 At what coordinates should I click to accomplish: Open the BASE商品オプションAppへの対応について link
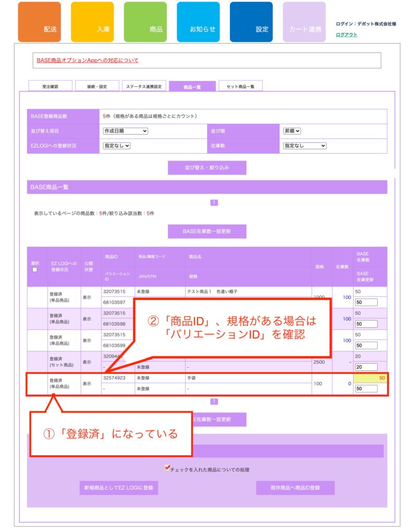point(87,60)
